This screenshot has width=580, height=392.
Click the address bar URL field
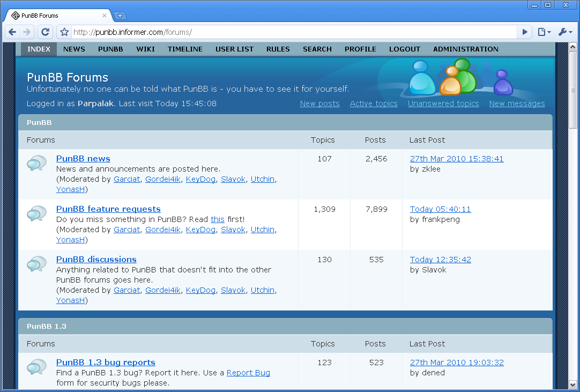[294, 32]
